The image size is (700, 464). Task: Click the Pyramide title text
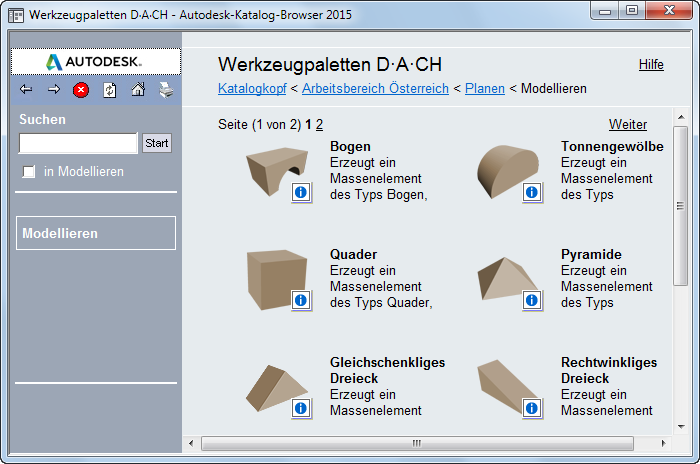point(591,255)
